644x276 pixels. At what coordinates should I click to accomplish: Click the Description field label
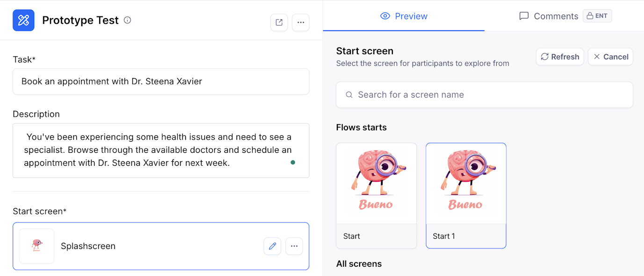tap(36, 114)
